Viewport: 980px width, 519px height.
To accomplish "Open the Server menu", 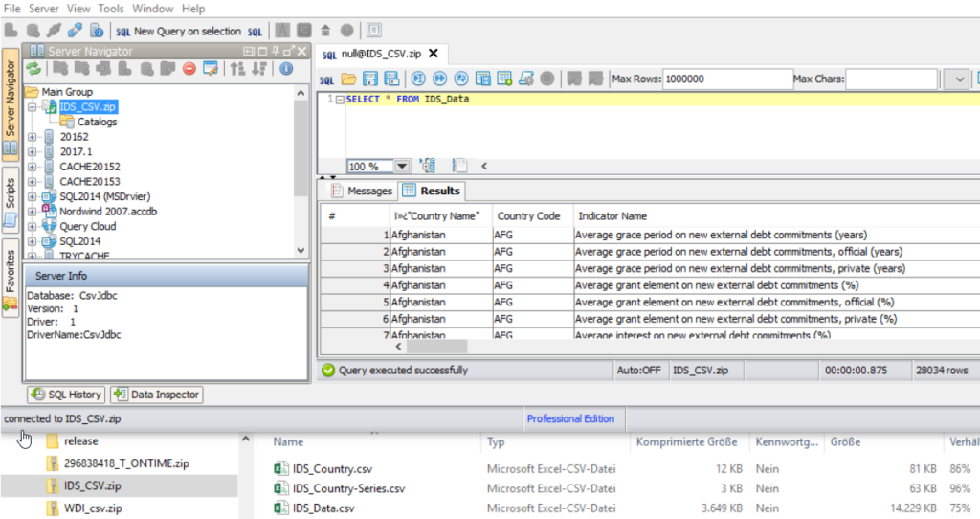I will 44,9.
